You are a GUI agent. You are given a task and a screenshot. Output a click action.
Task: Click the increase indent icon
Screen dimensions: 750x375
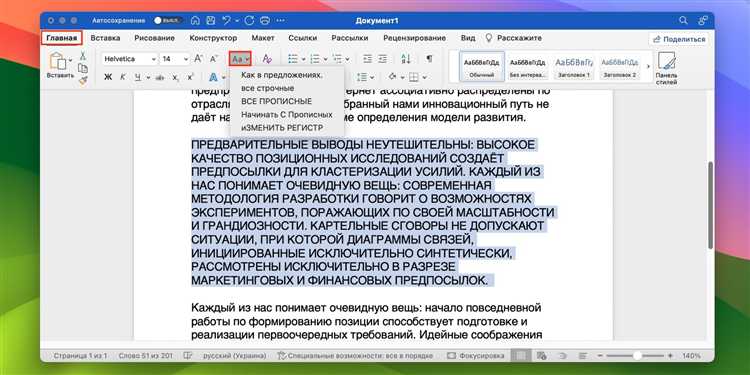383,59
